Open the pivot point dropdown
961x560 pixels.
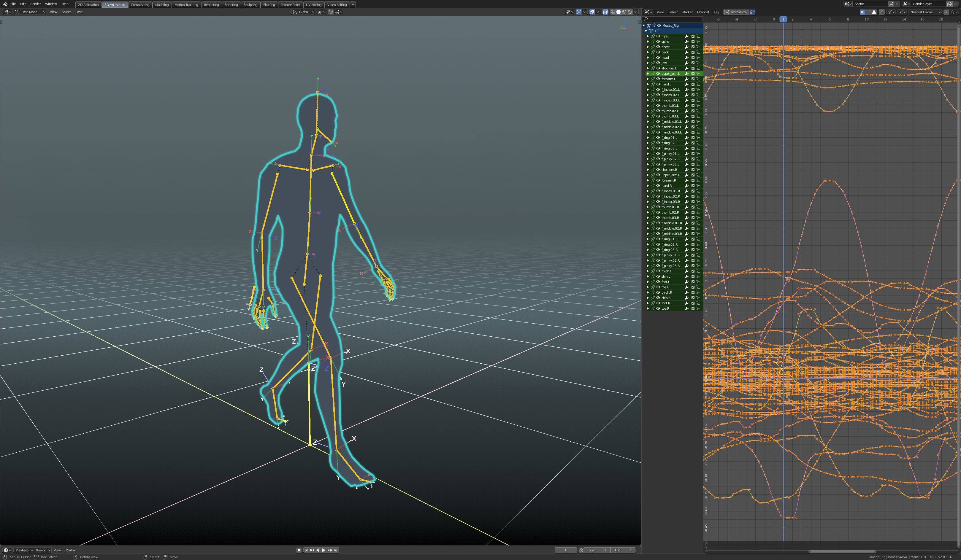pyautogui.click(x=322, y=12)
